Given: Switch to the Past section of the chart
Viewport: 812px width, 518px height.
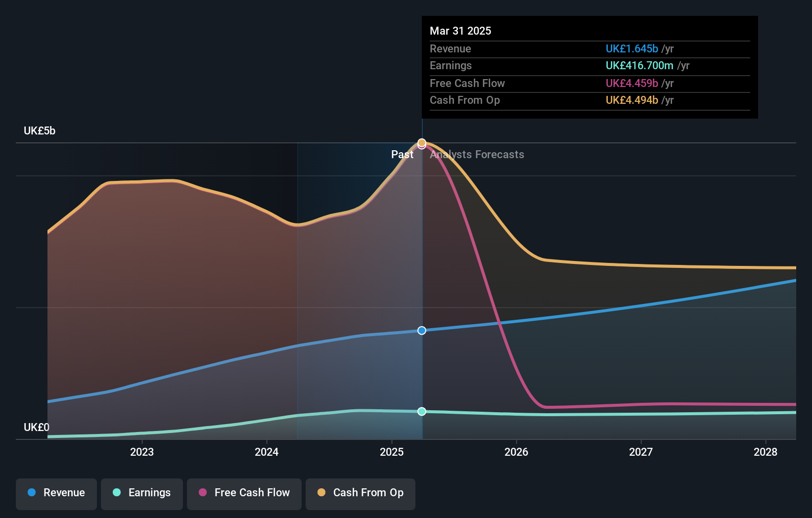Looking at the screenshot, I should 403,154.
